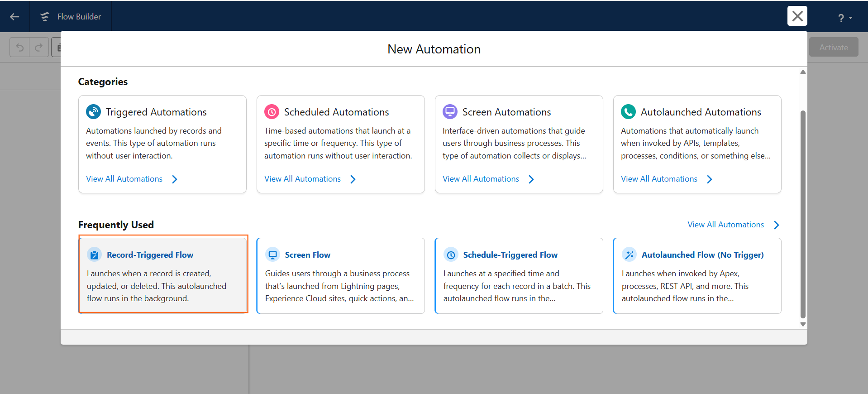Click the Screen Automations heading
Viewport: 868px width, 394px height.
click(x=506, y=112)
